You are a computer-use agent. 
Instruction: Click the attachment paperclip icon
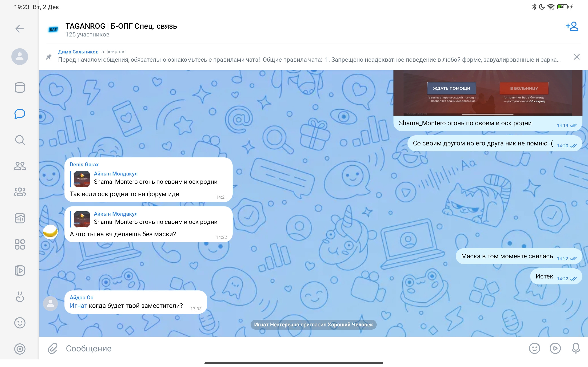pos(52,348)
